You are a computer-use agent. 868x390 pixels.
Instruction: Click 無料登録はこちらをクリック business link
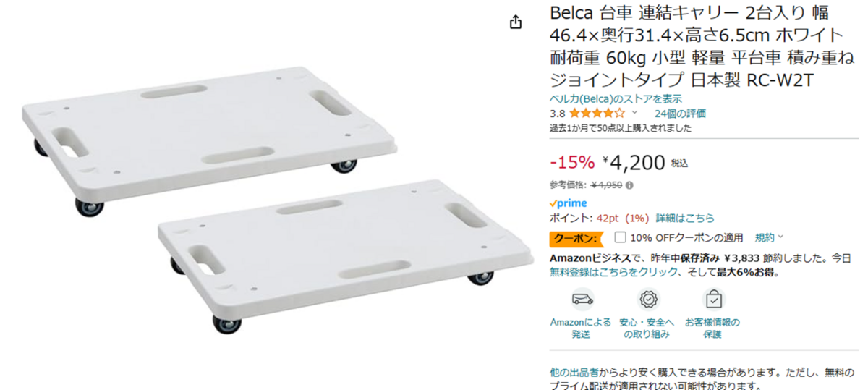tap(614, 273)
